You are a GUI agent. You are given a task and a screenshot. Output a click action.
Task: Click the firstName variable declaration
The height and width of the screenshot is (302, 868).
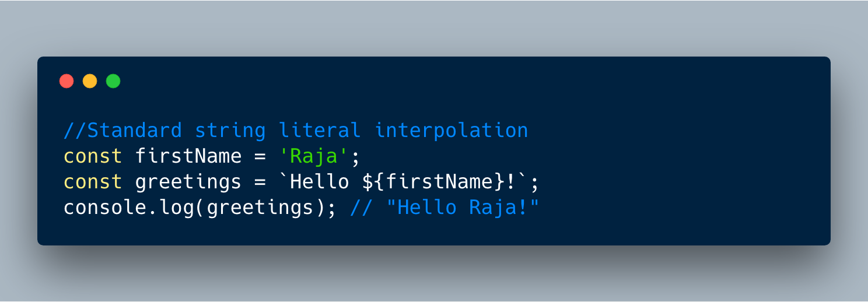(x=188, y=156)
